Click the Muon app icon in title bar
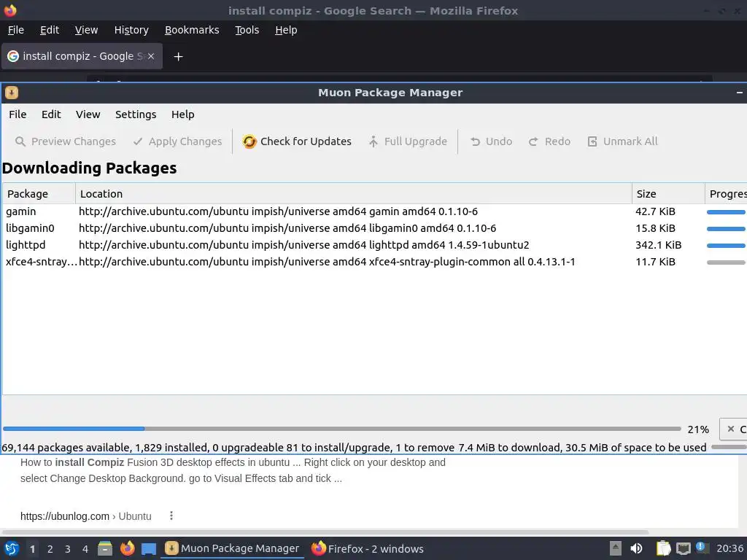This screenshot has height=560, width=747. tap(12, 93)
